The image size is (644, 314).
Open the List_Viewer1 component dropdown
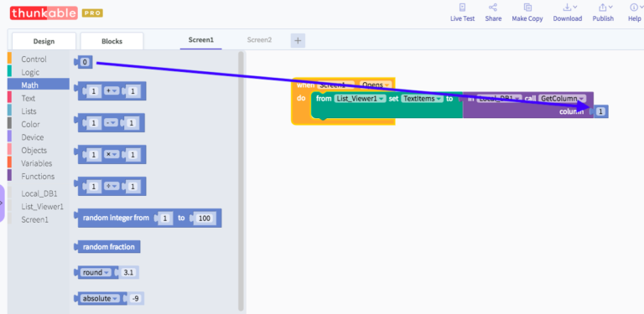(x=360, y=99)
